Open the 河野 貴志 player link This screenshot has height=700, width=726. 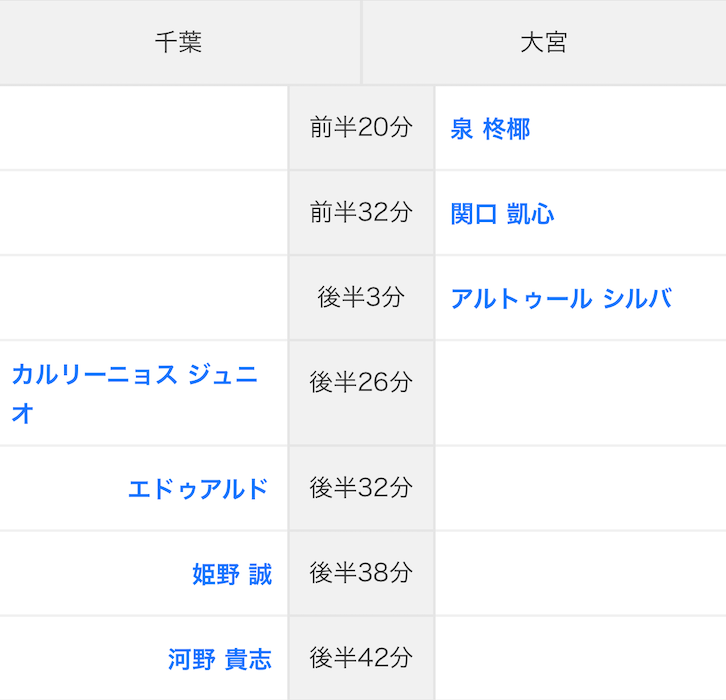pyautogui.click(x=219, y=659)
